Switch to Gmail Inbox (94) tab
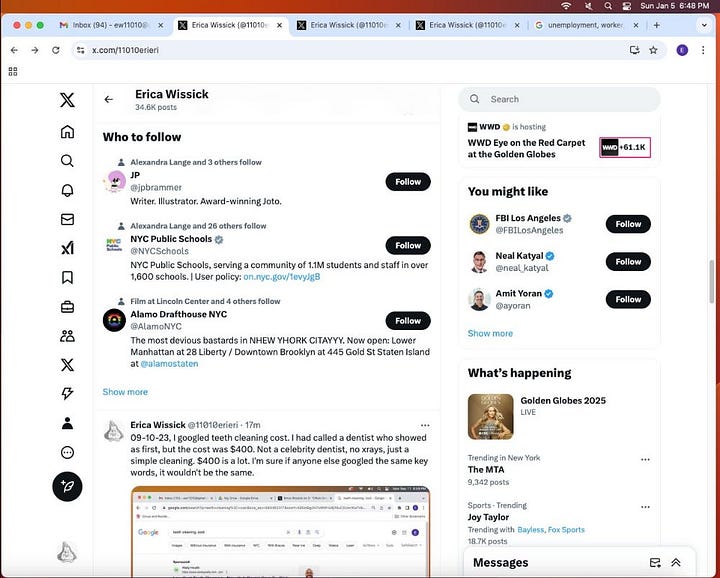The image size is (720, 578). point(111,25)
